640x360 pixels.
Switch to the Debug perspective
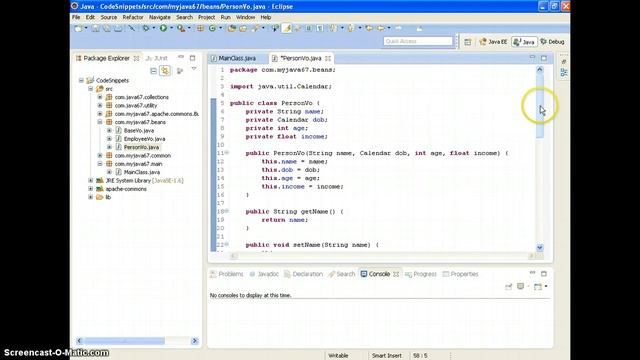(x=552, y=42)
